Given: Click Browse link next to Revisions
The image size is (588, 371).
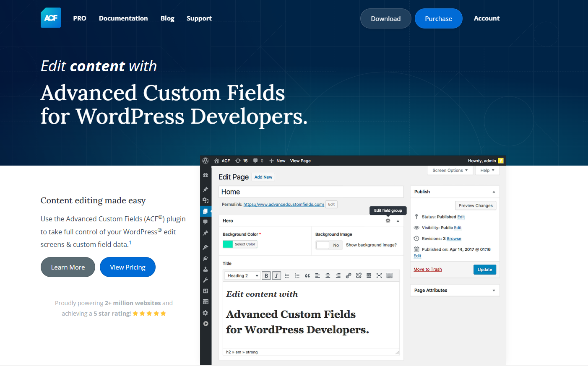Looking at the screenshot, I should (454, 239).
